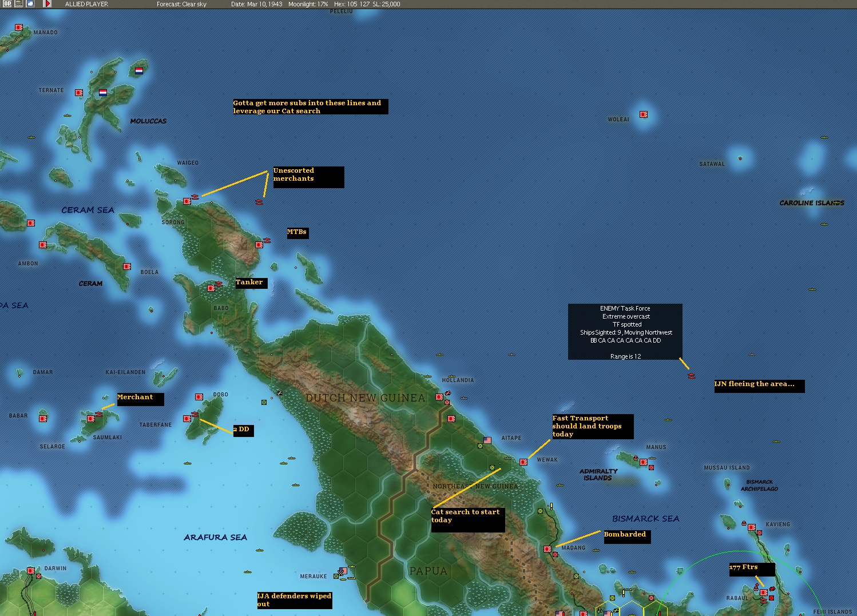The width and height of the screenshot is (857, 616).
Task: Click the 'IJN fleeing the area...' note
Action: click(759, 386)
